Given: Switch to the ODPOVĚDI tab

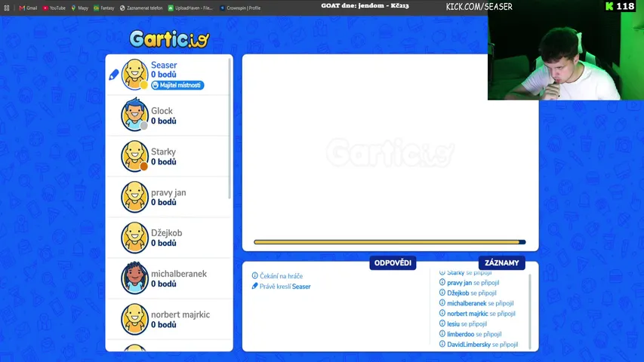Looking at the screenshot, I should pyautogui.click(x=393, y=263).
